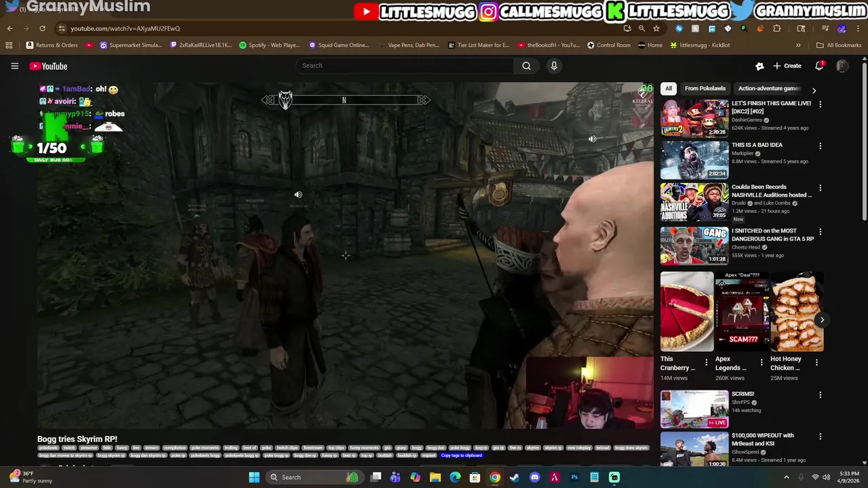Open YouTube notifications bell

pos(819,66)
